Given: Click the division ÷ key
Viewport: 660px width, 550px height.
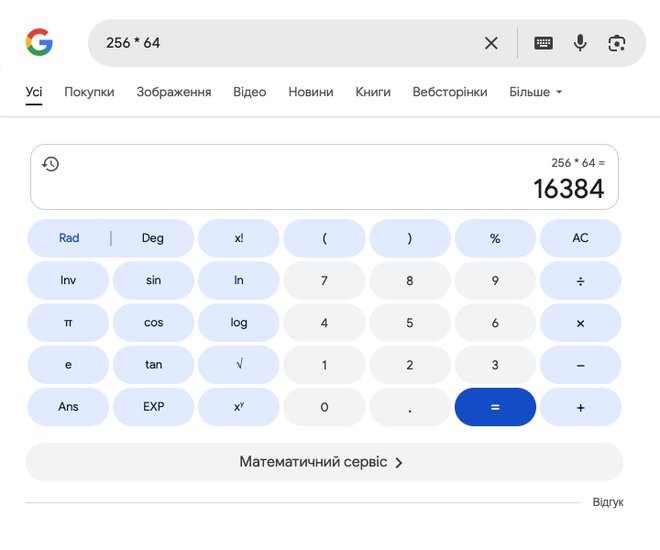Looking at the screenshot, I should (x=580, y=280).
